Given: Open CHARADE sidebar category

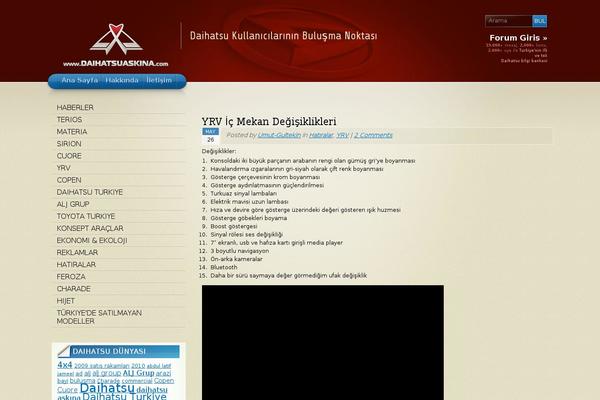Looking at the screenshot, I should point(73,289).
